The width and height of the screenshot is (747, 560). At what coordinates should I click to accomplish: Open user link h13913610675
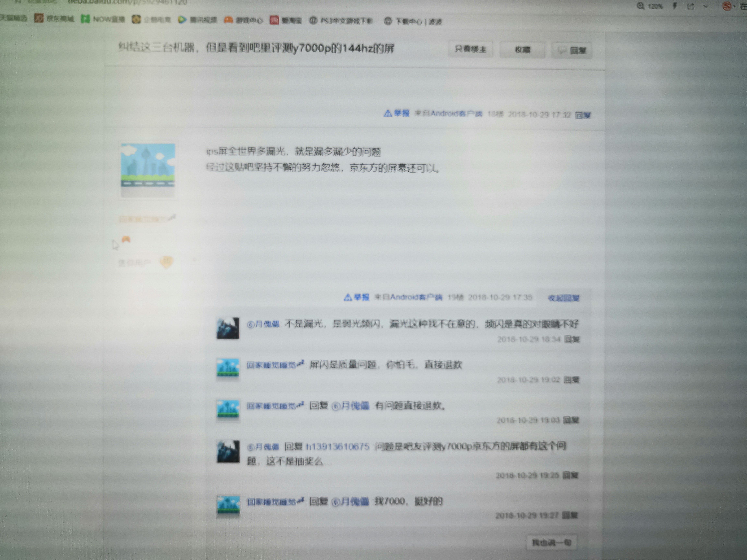[x=337, y=447]
